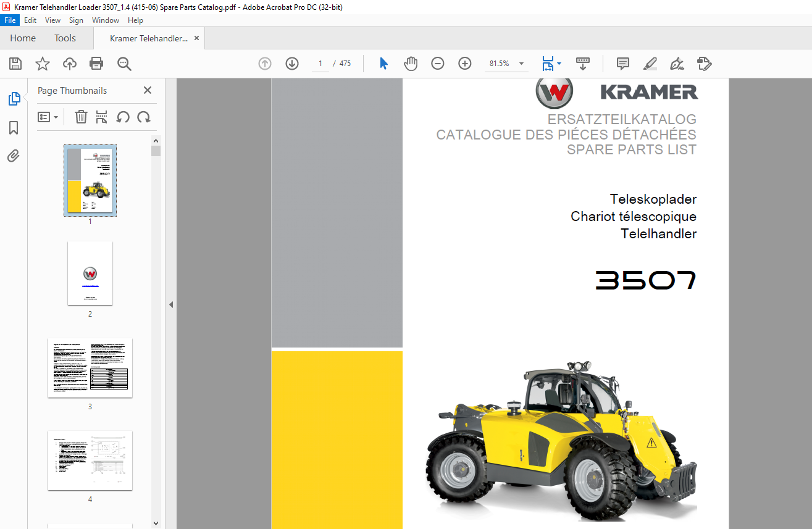Click the current page number field
The image size is (812, 529).
tap(320, 64)
